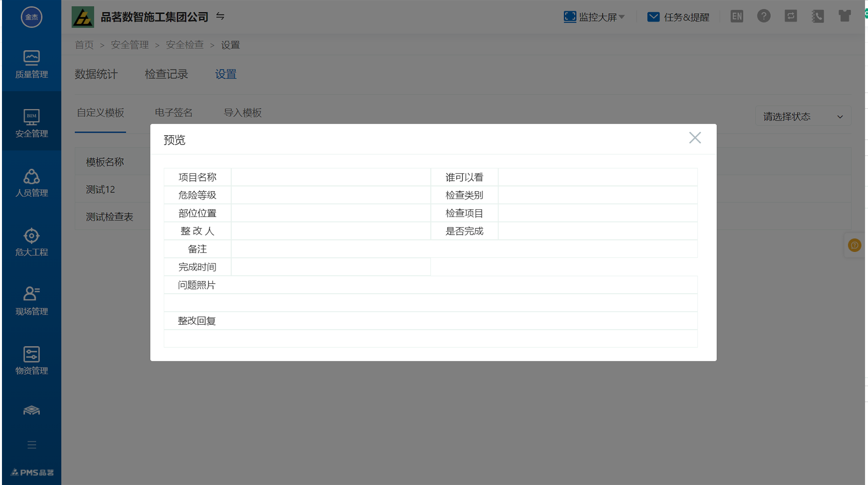Click the 检查类别 value field
Screen dimensions: 868x485
[597, 195]
